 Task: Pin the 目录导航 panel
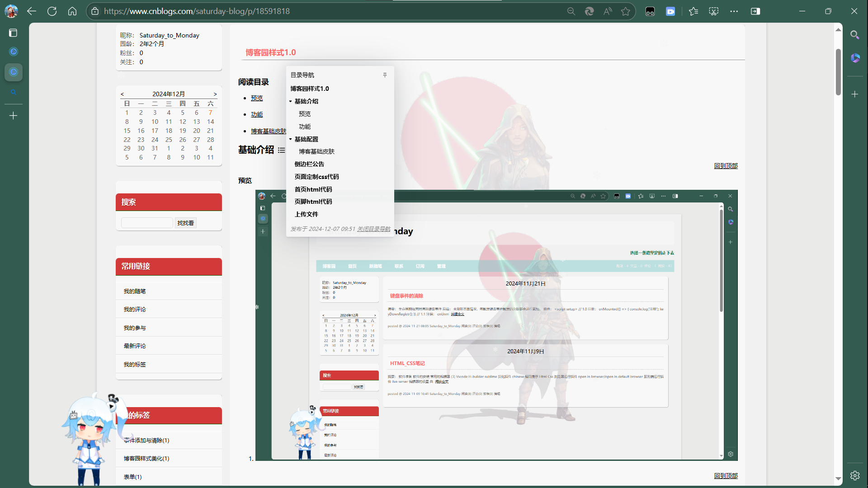click(385, 75)
